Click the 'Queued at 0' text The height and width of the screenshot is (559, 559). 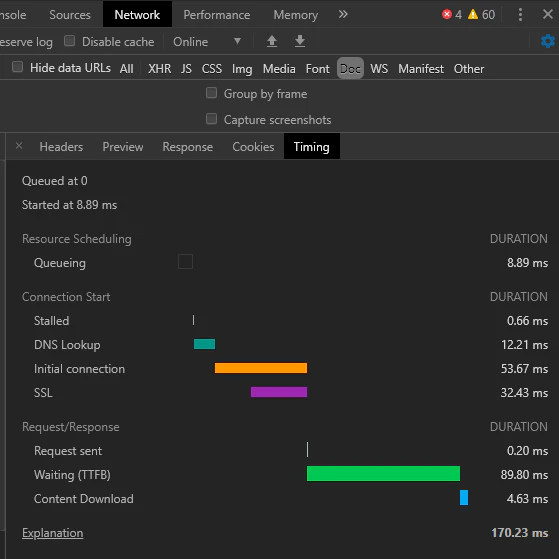pyautogui.click(x=55, y=181)
